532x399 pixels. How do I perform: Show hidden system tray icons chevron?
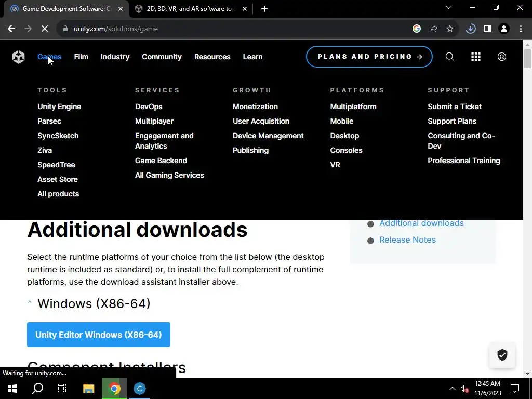(x=453, y=389)
